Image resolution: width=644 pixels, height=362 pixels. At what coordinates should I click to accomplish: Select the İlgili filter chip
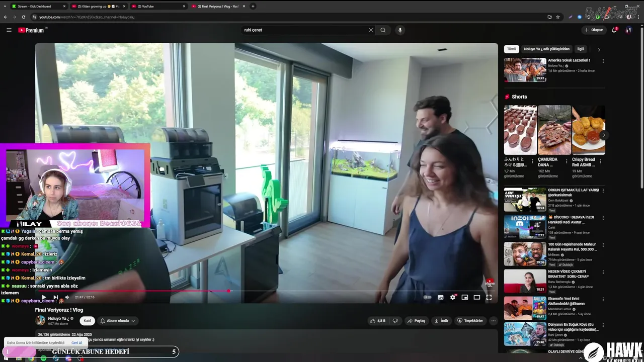(x=581, y=49)
